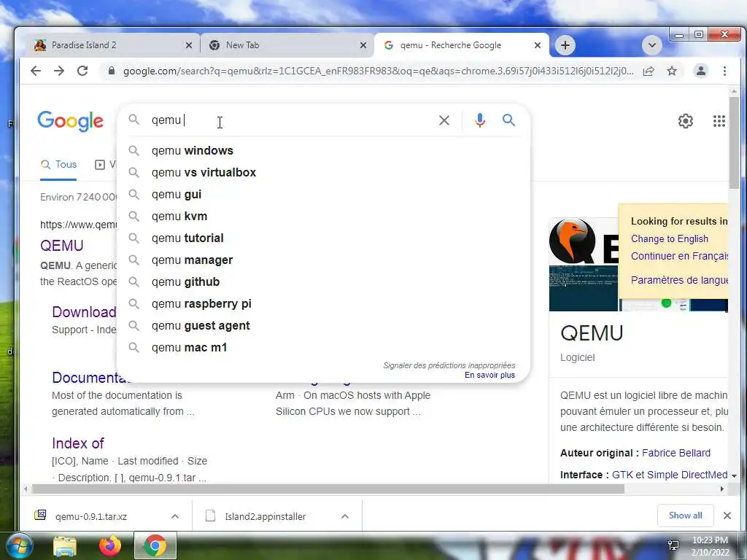Open Windows Start menu
The image size is (747, 560).
pyautogui.click(x=18, y=546)
